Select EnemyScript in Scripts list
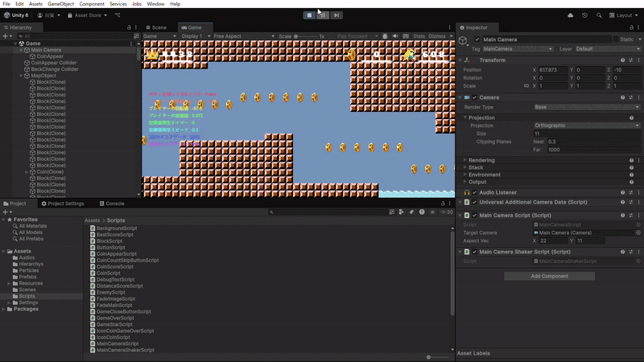Screen dimensions: 644x362 tap(110, 293)
